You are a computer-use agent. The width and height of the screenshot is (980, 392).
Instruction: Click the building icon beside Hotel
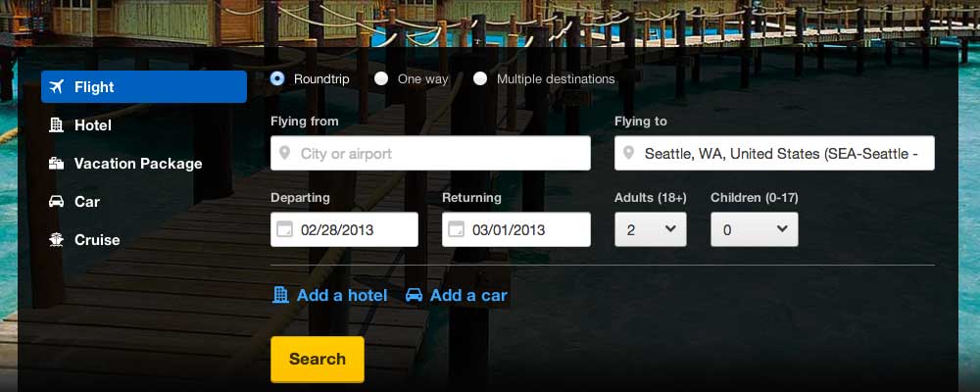[56, 125]
